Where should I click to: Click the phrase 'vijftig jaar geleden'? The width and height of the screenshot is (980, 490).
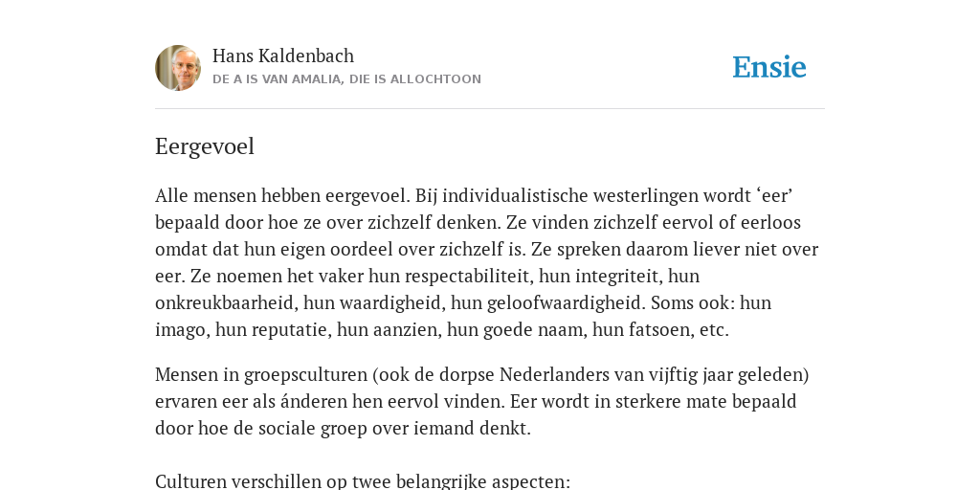pos(721,375)
